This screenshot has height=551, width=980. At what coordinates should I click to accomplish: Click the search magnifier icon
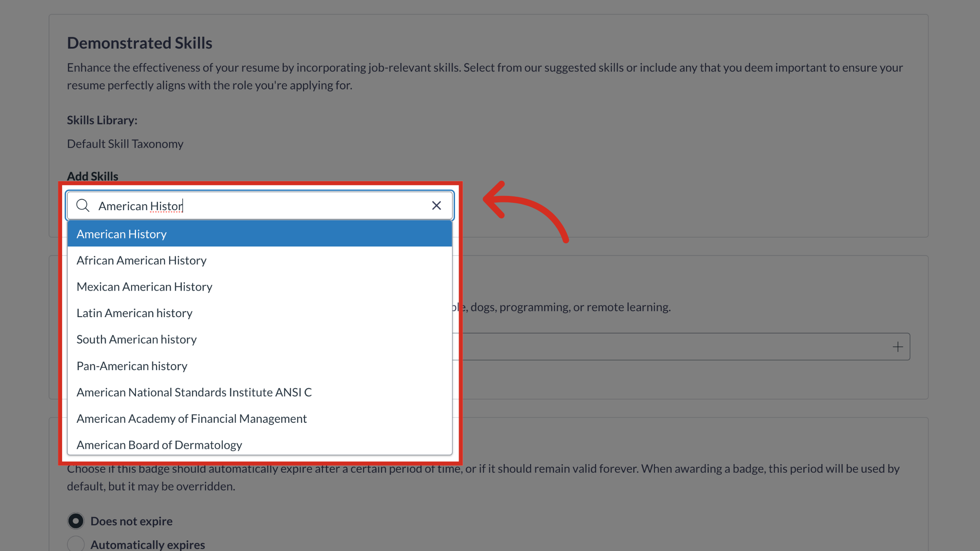83,205
